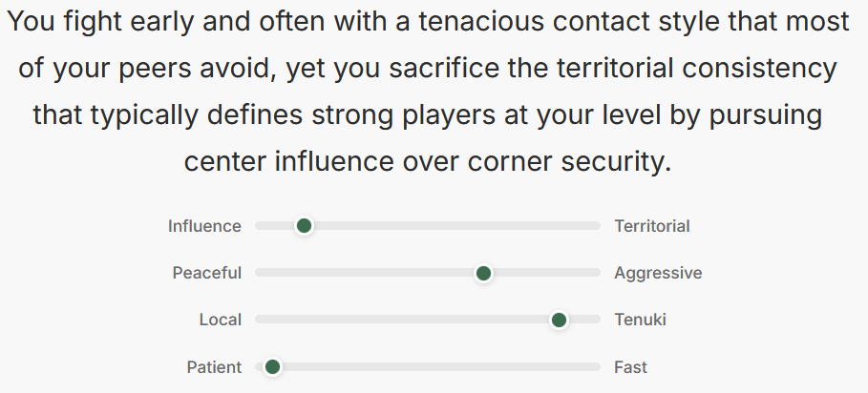Click the Influence–Territorial slider handle

pos(304,226)
